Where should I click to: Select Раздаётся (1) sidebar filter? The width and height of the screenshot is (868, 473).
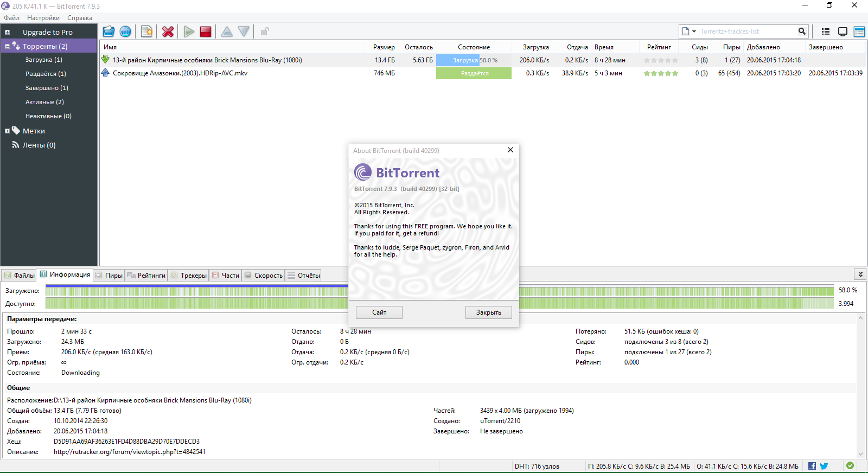(46, 74)
